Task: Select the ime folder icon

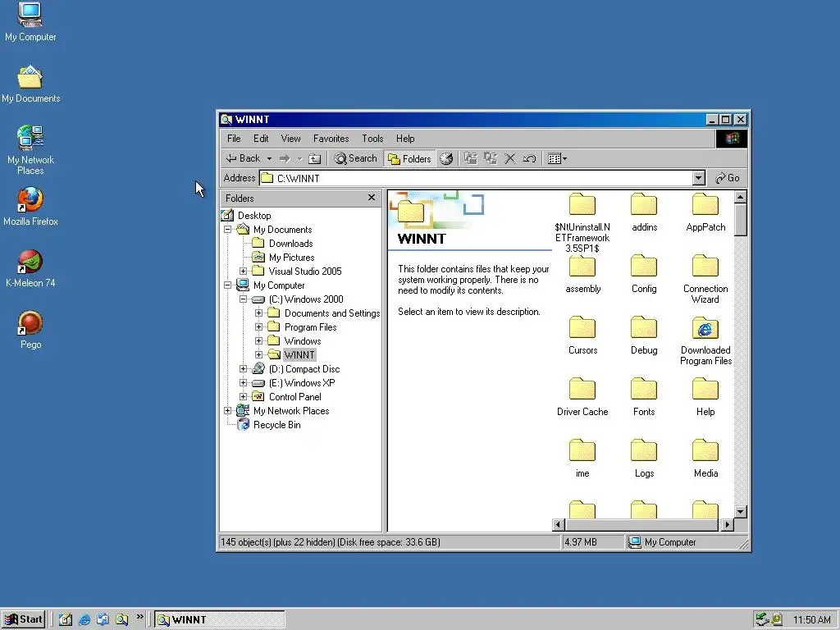Action: tap(582, 451)
